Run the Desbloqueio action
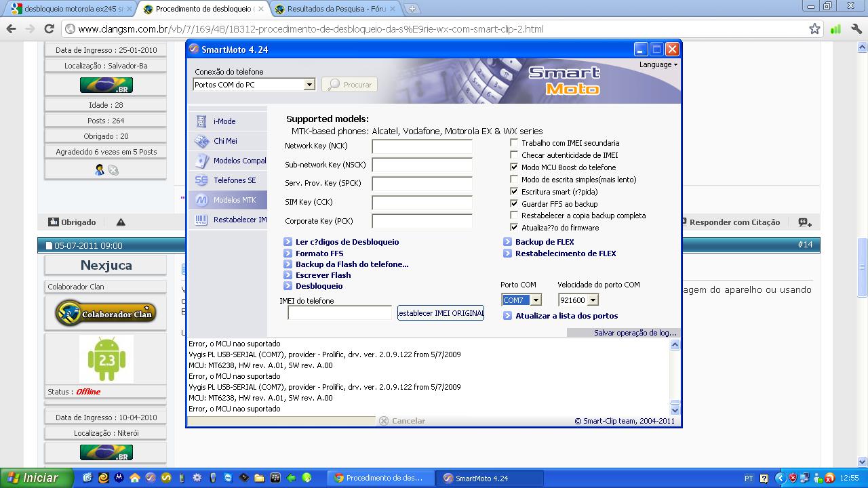This screenshot has width=868, height=488. (x=319, y=286)
